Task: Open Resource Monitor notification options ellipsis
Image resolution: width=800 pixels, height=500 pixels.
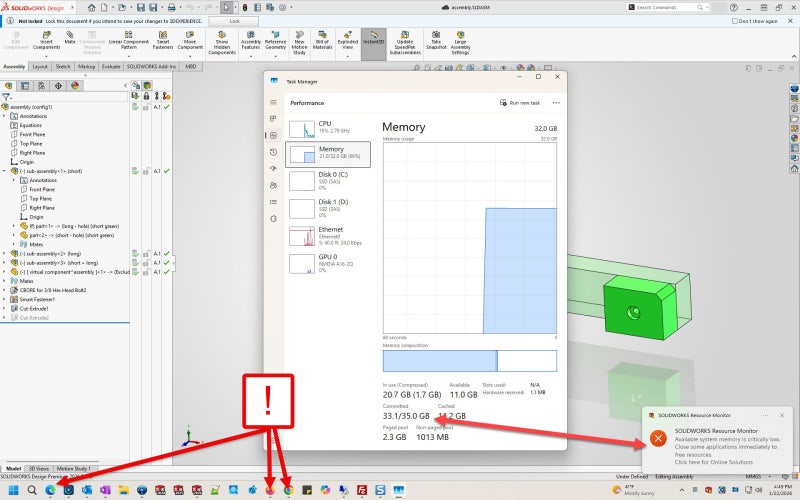Action: (765, 415)
